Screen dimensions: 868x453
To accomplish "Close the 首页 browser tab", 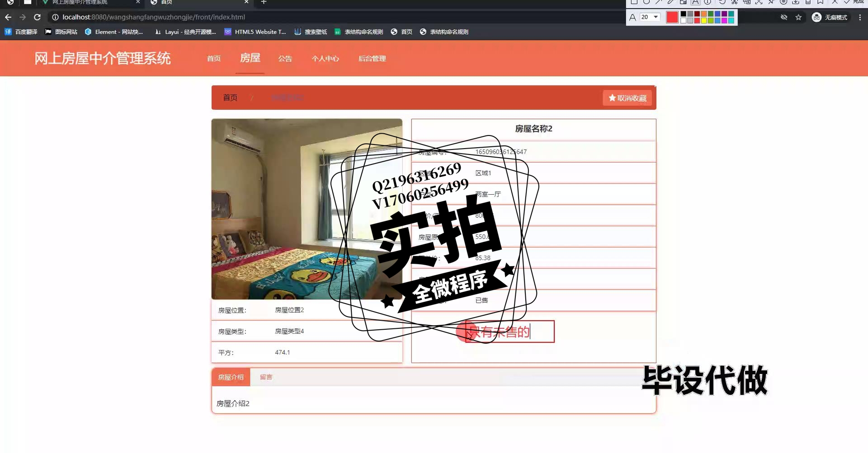I will (x=246, y=2).
